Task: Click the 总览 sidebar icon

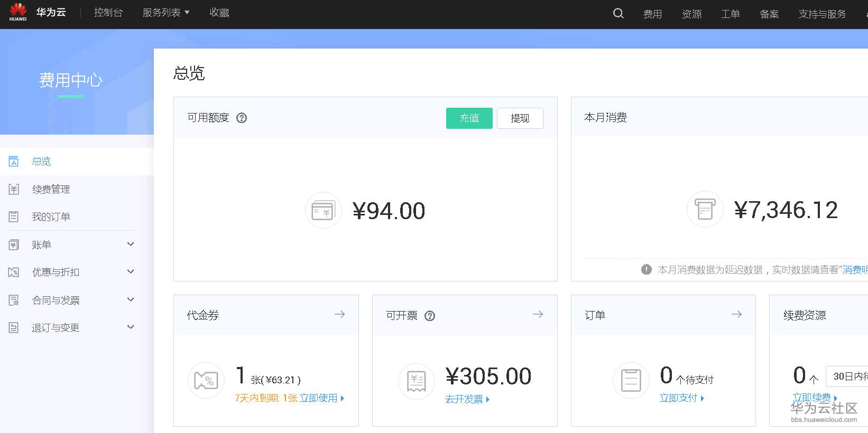Action: click(x=14, y=162)
